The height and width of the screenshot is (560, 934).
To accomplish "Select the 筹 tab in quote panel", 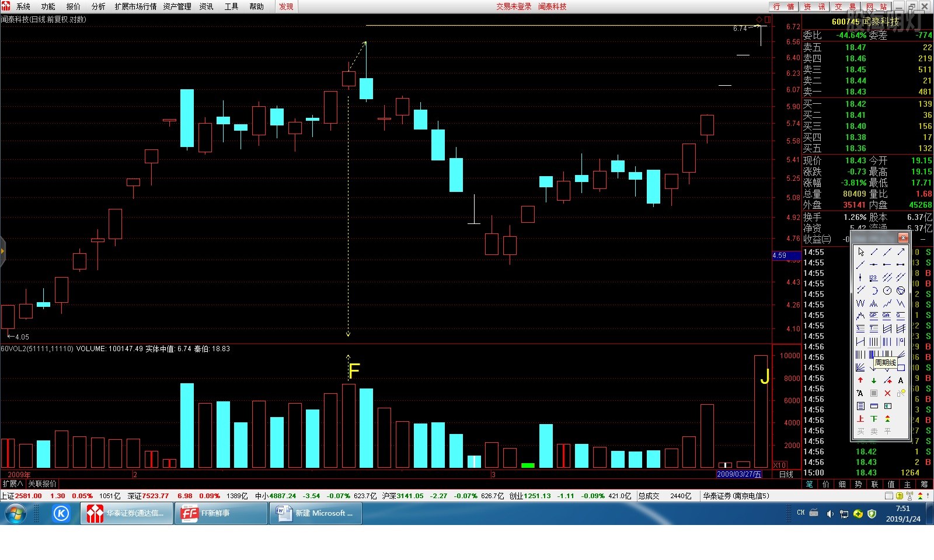I will click(x=924, y=484).
